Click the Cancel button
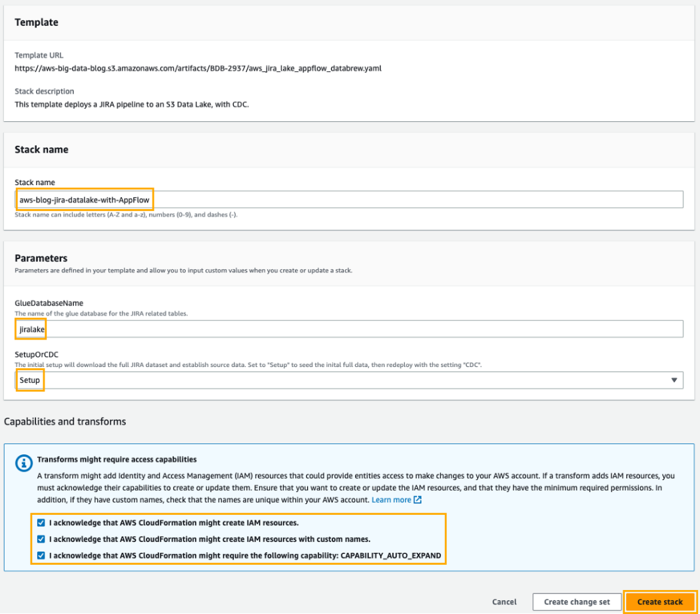This screenshot has height=614, width=700. [x=504, y=602]
